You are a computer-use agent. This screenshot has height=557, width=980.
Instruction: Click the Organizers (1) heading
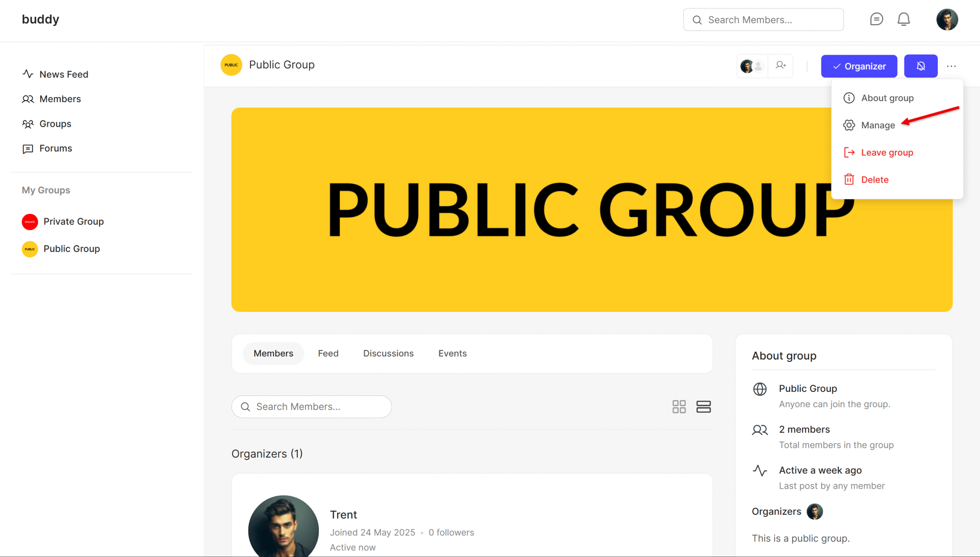click(267, 454)
